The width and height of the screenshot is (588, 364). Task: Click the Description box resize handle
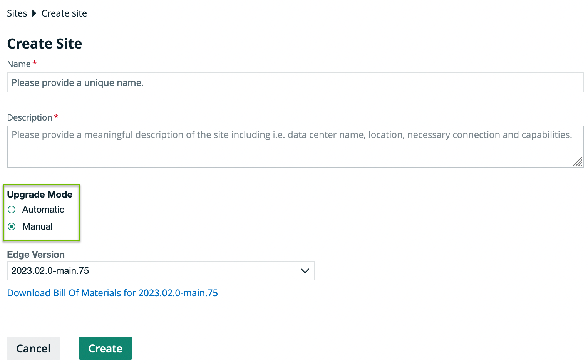click(578, 162)
